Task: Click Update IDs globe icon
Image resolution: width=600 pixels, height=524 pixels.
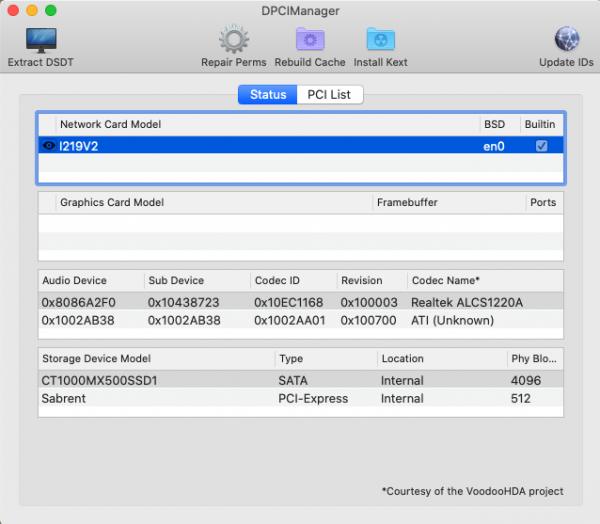Action: coord(566,40)
